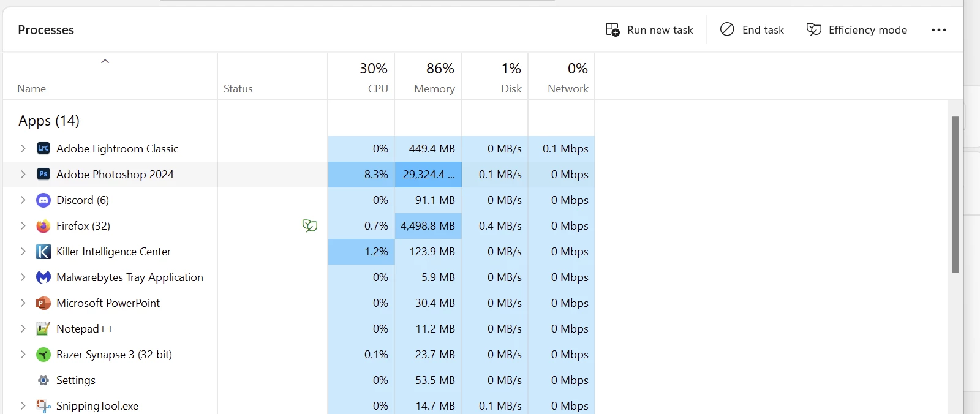The height and width of the screenshot is (414, 980).
Task: Select Firefox's 4,498.8 MB memory value
Action: pyautogui.click(x=428, y=225)
